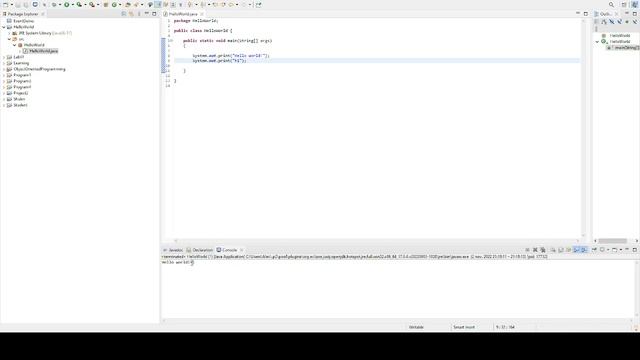
Task: Expand the ObjectOrientedProgramming project node
Action: 4,69
